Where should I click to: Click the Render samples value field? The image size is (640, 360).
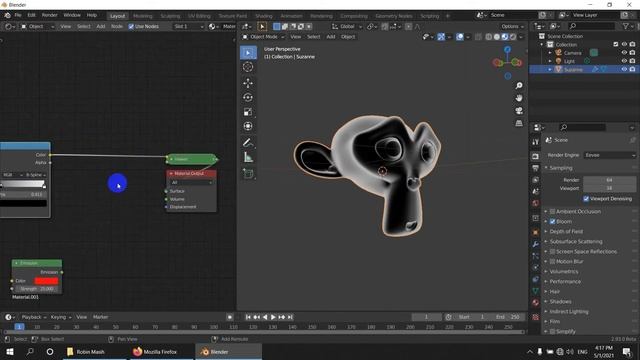[x=609, y=180]
